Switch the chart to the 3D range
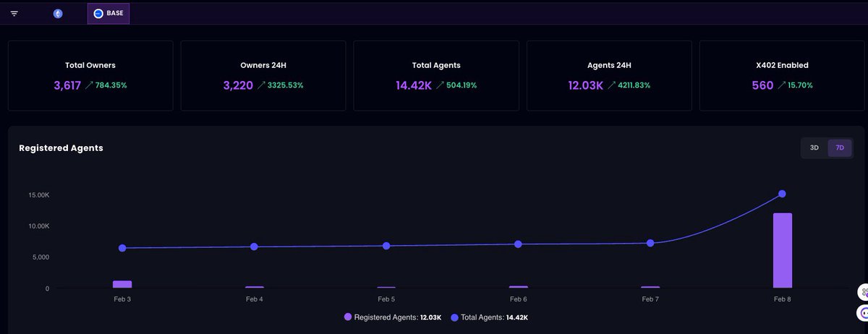The image size is (868, 334). [x=814, y=147]
